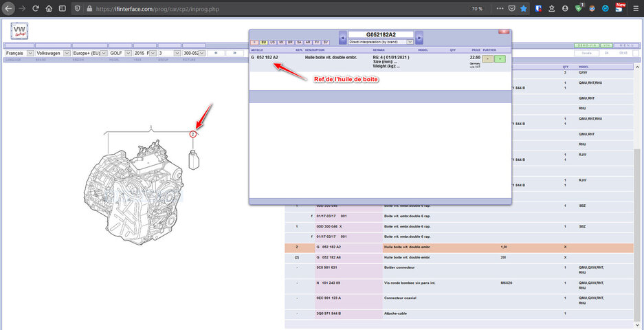This screenshot has height=330, width=644.
Task: Select part row G 052 182 A6
Action: (458, 257)
